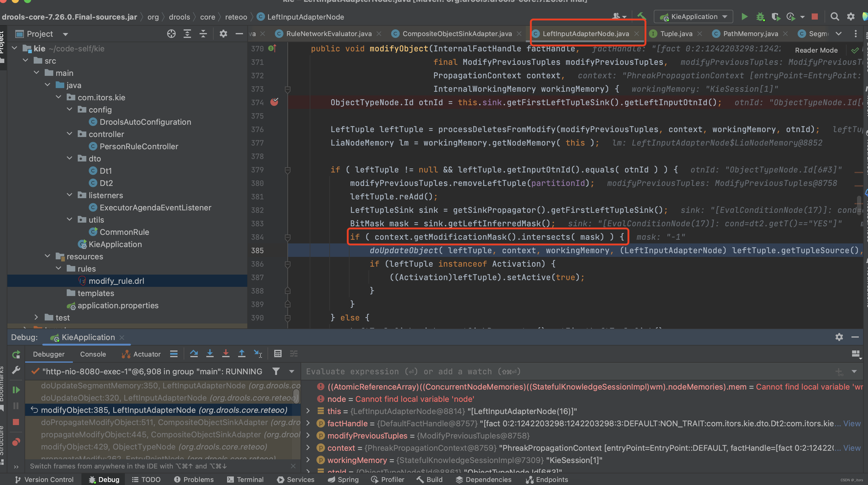Switch to PathMemory.java tab
868x485 pixels.
coord(750,34)
